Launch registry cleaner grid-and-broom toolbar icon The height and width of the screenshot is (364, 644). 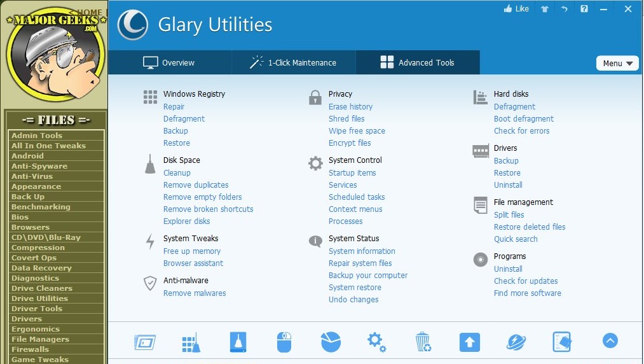tap(191, 342)
